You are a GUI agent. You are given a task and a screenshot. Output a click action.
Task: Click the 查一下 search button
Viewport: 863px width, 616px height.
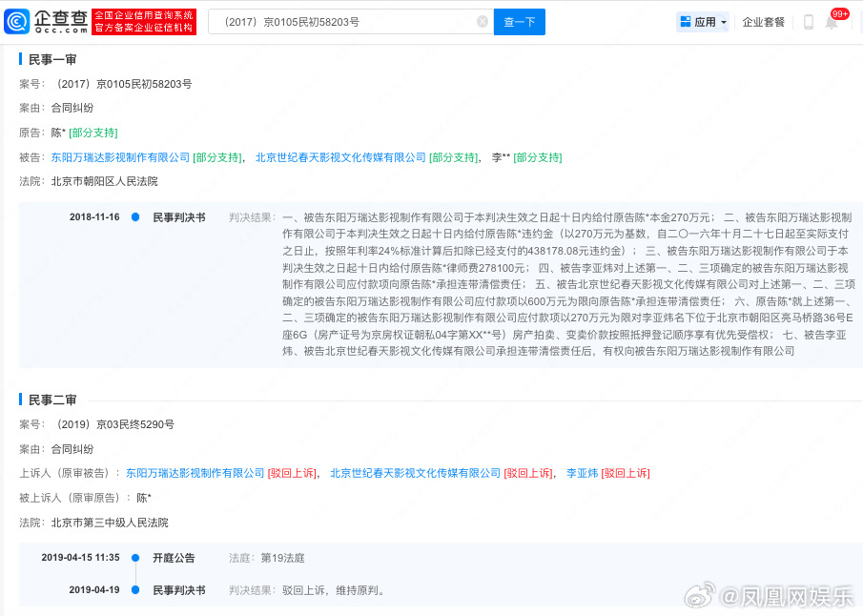[519, 22]
